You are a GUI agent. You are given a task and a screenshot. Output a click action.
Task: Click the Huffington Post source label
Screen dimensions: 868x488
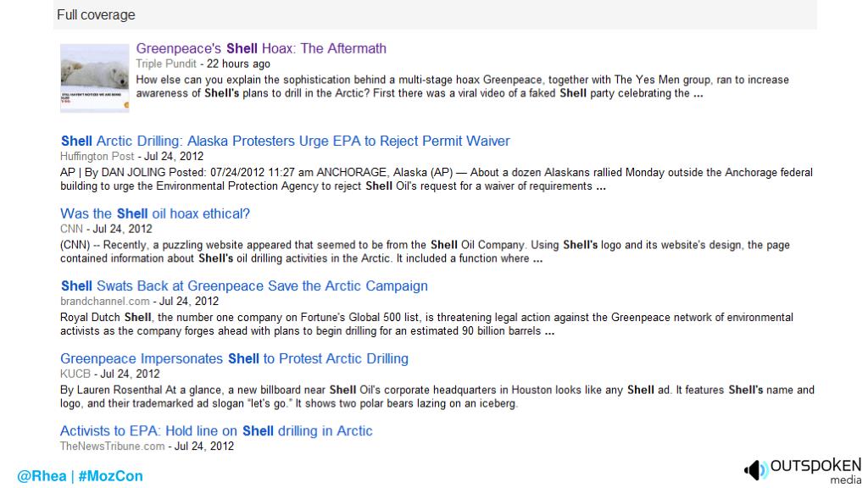(97, 157)
